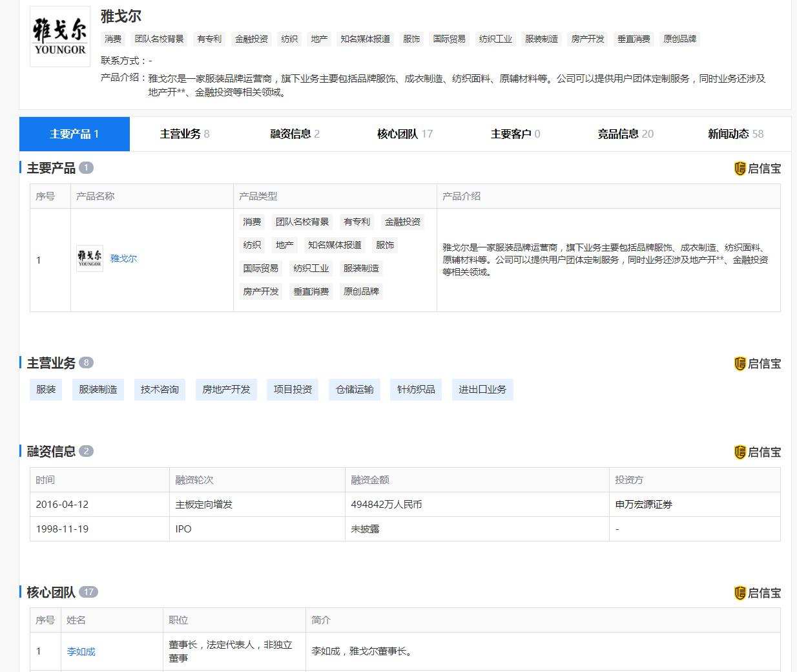Switch to the 主营业务 tab
The image size is (797, 672).
tap(185, 134)
